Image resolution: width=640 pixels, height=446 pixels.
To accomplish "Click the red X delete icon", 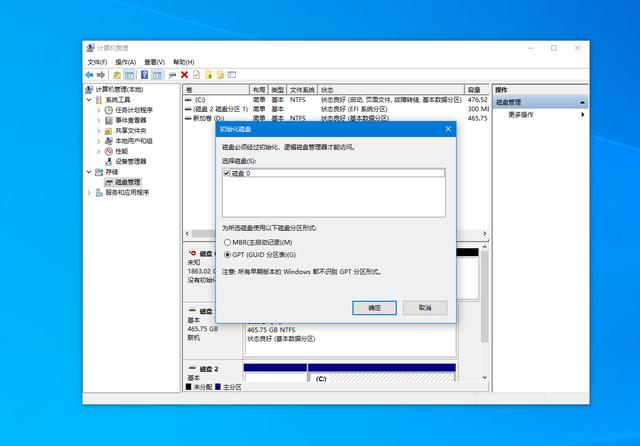I will pyautogui.click(x=184, y=75).
